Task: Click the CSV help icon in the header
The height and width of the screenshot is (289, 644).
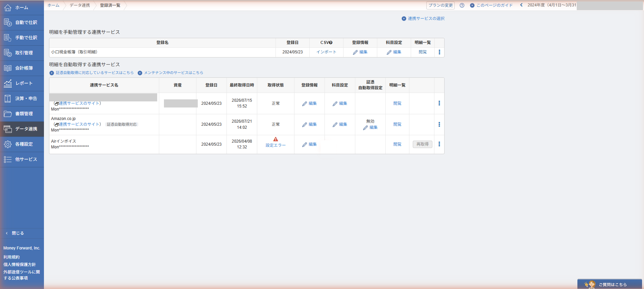Action: [x=331, y=43]
